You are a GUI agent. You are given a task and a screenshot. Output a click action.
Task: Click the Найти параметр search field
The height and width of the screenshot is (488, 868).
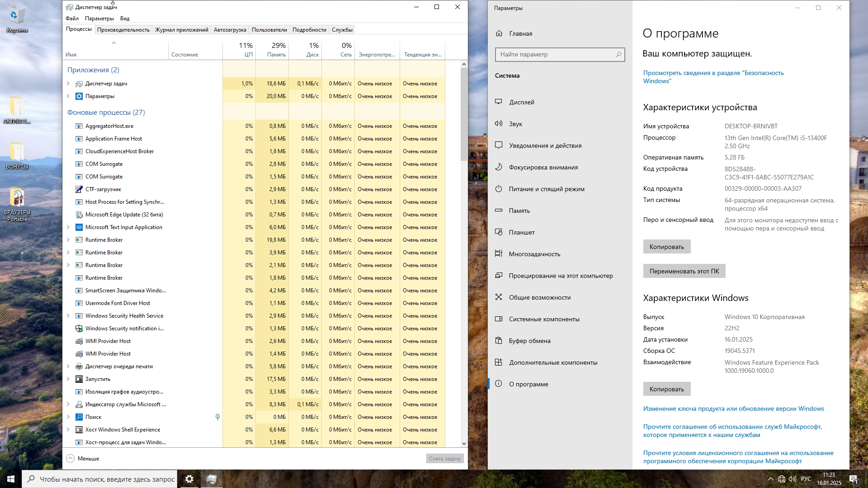[555, 55]
